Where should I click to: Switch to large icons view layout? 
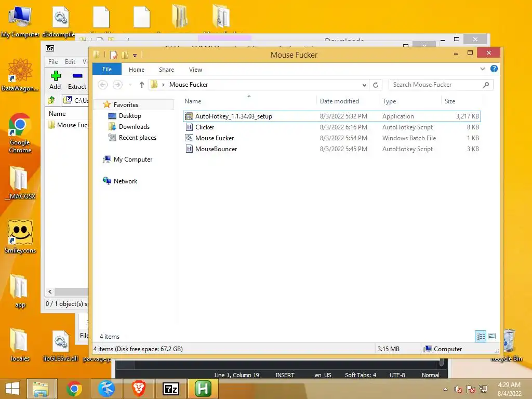[492, 336]
